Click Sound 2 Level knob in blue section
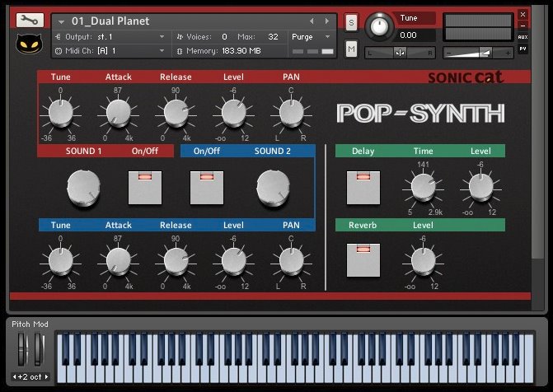This screenshot has width=553, height=392. 233,261
